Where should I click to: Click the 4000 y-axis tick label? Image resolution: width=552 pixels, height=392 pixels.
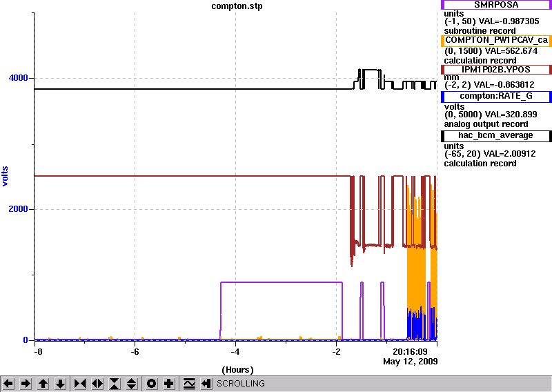click(19, 78)
